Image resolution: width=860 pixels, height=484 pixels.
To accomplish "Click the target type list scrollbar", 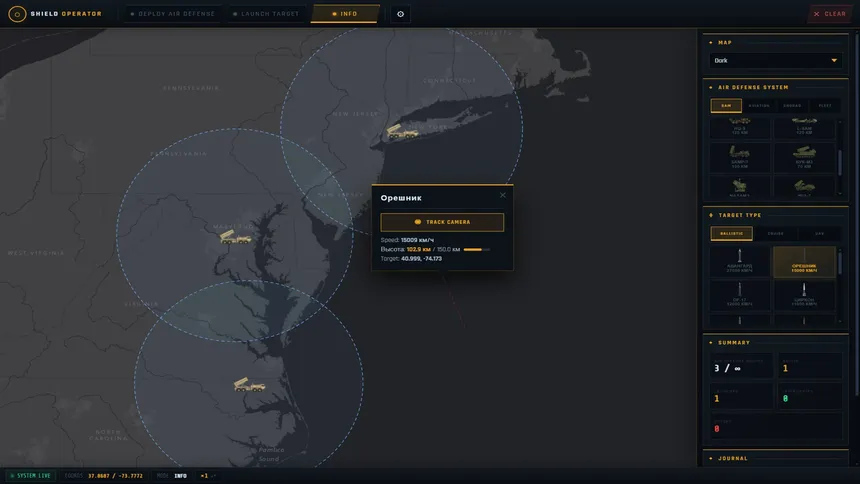I will click(x=840, y=261).
